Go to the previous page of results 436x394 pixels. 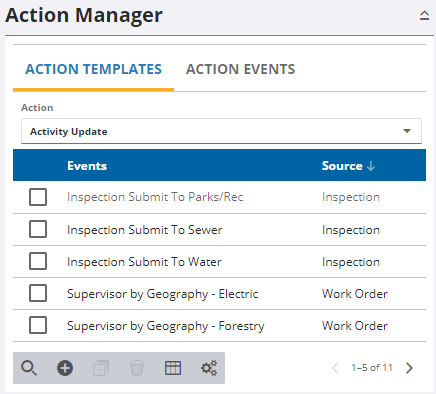[335, 368]
